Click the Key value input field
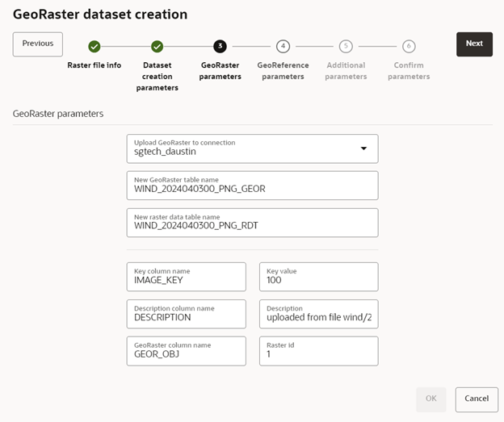Viewport: 504px width, 422px height. 318,277
